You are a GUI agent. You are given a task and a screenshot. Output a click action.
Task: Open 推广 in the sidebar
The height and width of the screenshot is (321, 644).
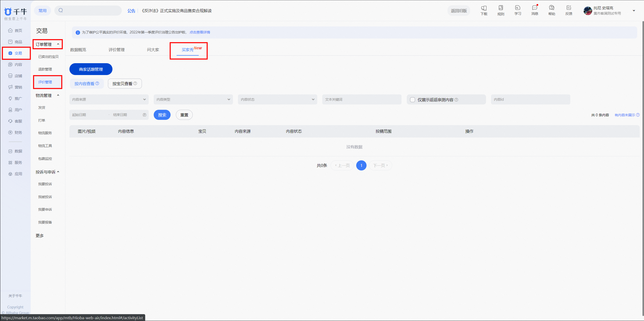(x=15, y=98)
